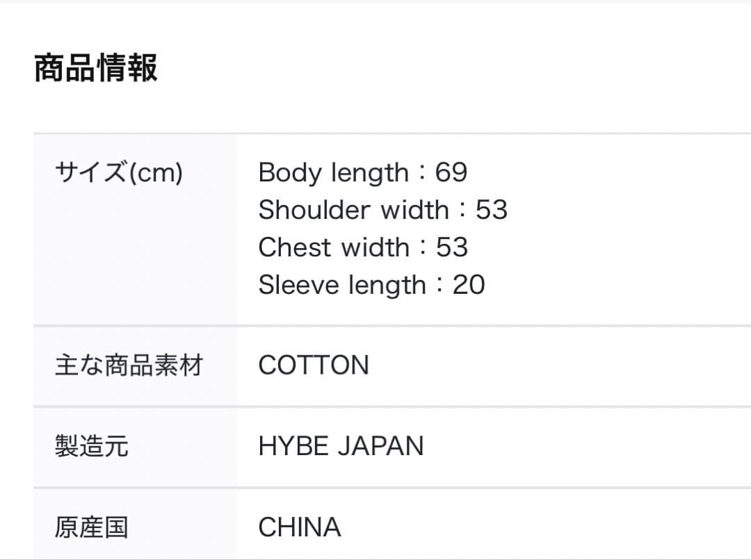
Task: Click the sleeve length value 20
Action: tap(469, 285)
